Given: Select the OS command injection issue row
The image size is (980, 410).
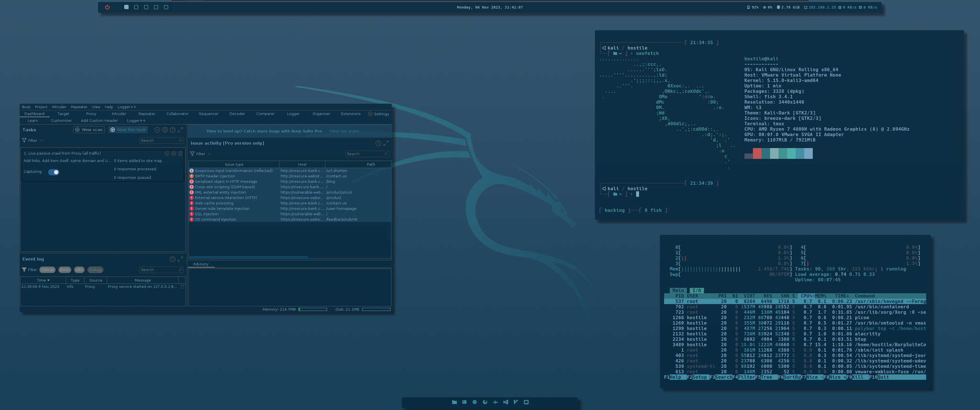Looking at the screenshot, I should [x=290, y=220].
